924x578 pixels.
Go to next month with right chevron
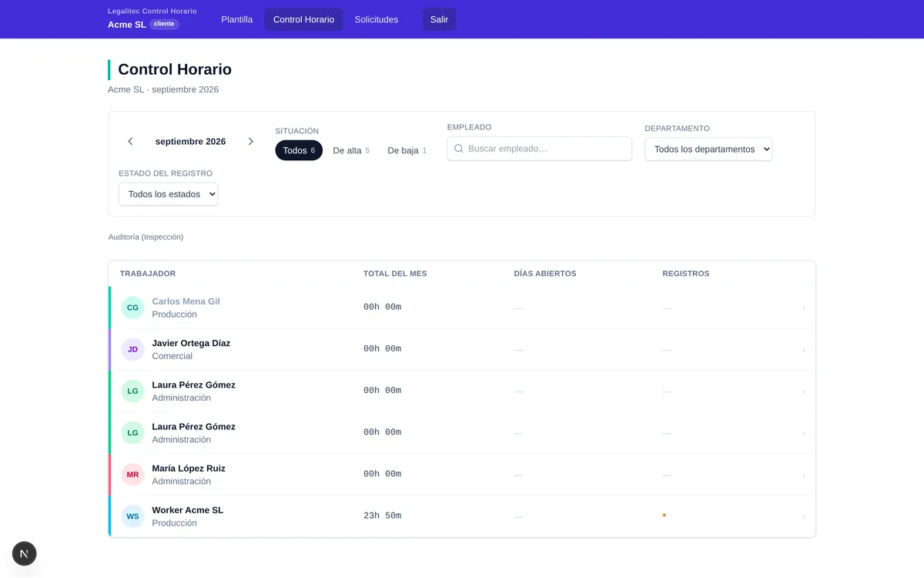(x=250, y=142)
